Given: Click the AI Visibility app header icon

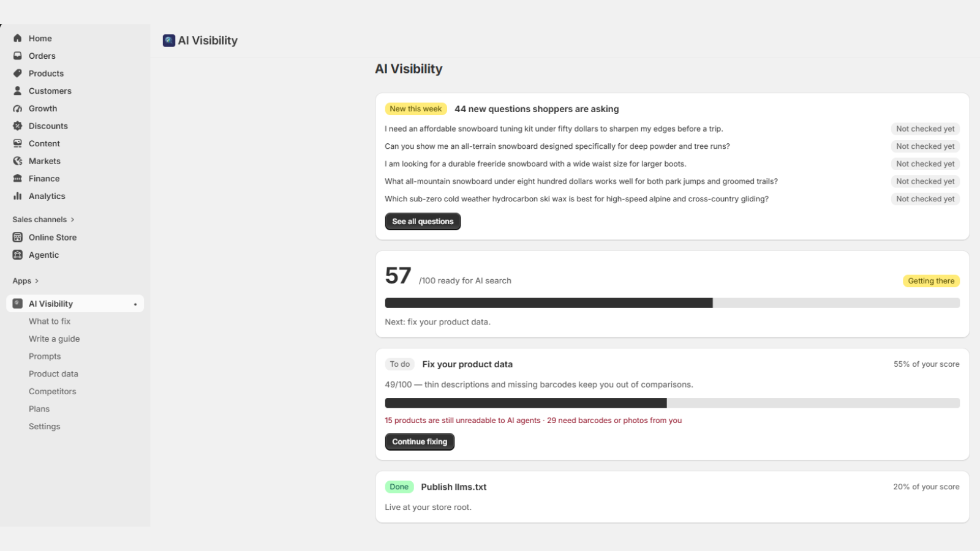Looking at the screenshot, I should click(169, 40).
